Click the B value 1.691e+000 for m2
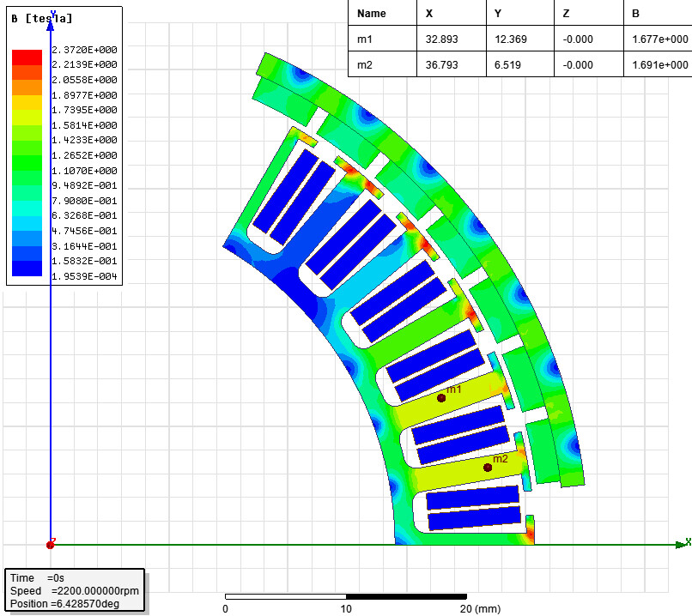The height and width of the screenshot is (616, 692). pos(660,65)
